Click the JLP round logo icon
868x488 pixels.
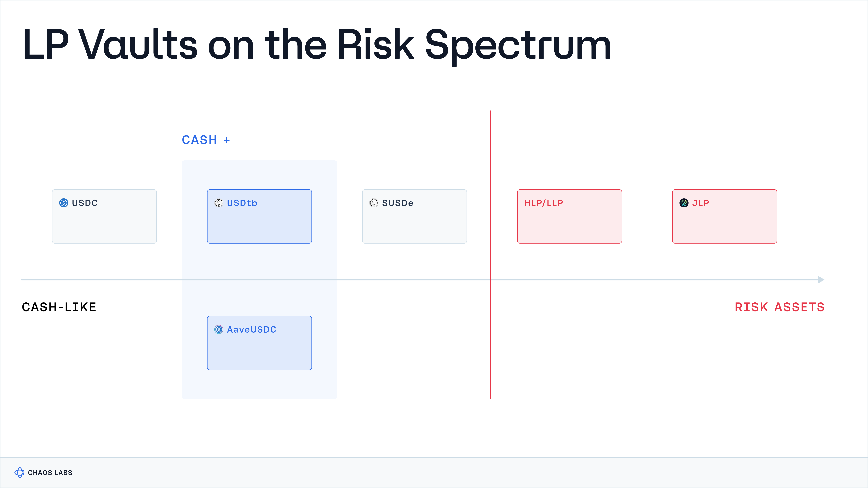684,203
